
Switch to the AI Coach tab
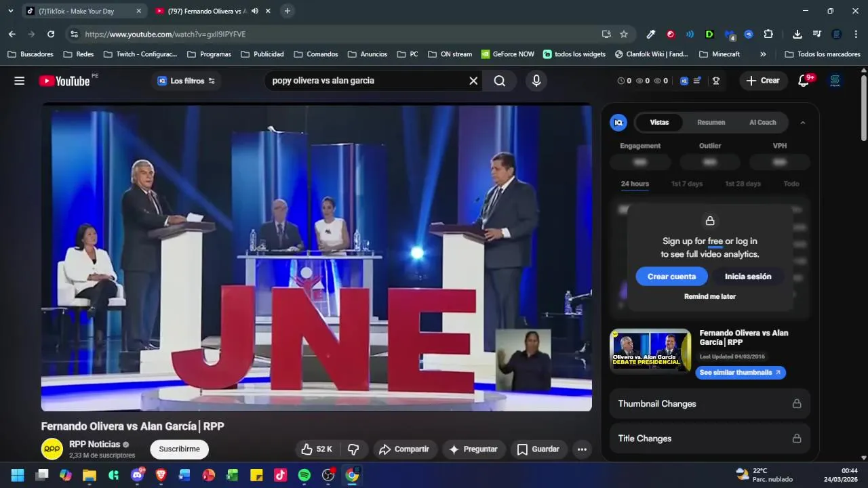click(x=763, y=123)
